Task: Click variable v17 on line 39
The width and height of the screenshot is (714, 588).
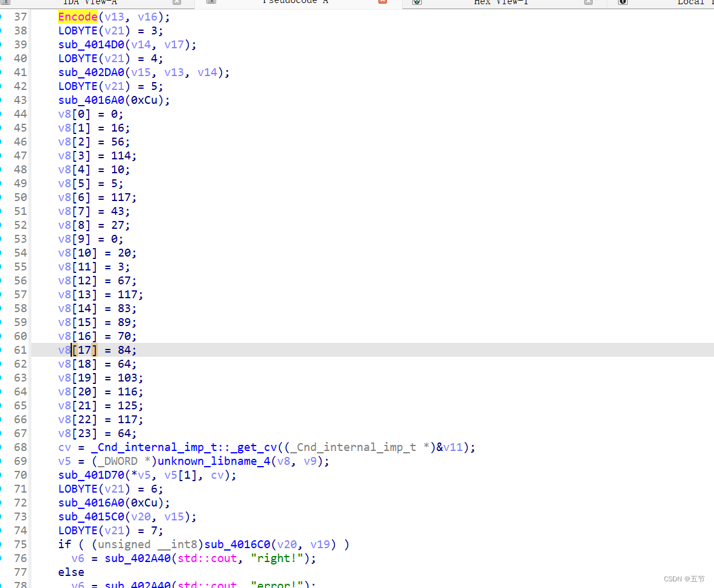Action: (x=174, y=45)
